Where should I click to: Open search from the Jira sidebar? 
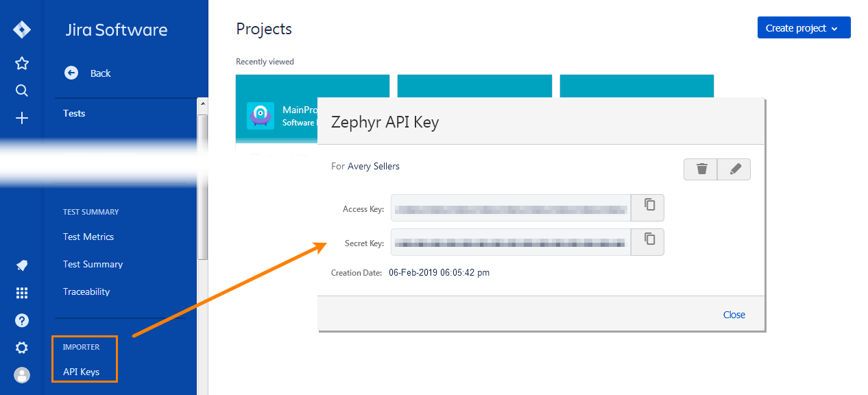pyautogui.click(x=21, y=90)
